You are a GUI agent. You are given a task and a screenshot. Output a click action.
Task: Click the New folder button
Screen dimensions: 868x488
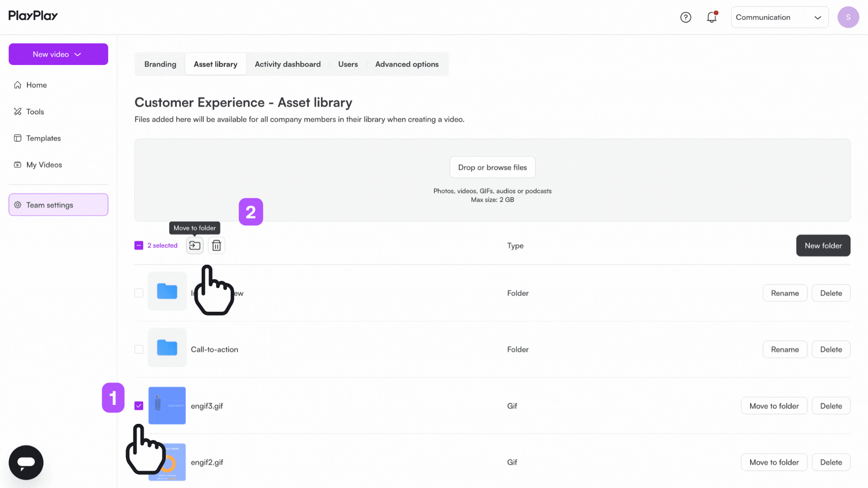point(823,245)
